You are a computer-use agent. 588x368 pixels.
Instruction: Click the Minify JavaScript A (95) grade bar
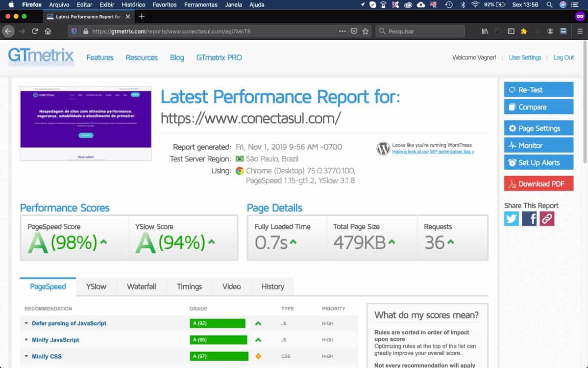[219, 340]
